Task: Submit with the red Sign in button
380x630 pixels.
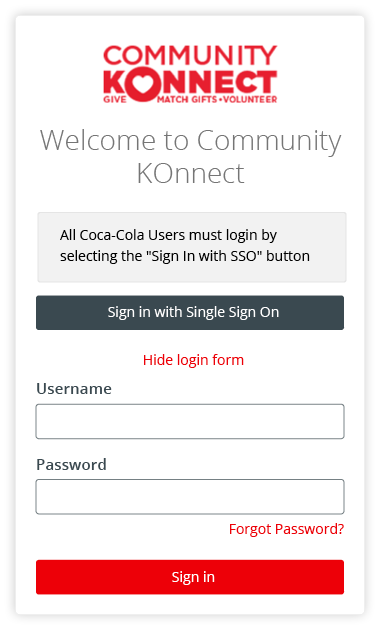Action: click(x=190, y=577)
